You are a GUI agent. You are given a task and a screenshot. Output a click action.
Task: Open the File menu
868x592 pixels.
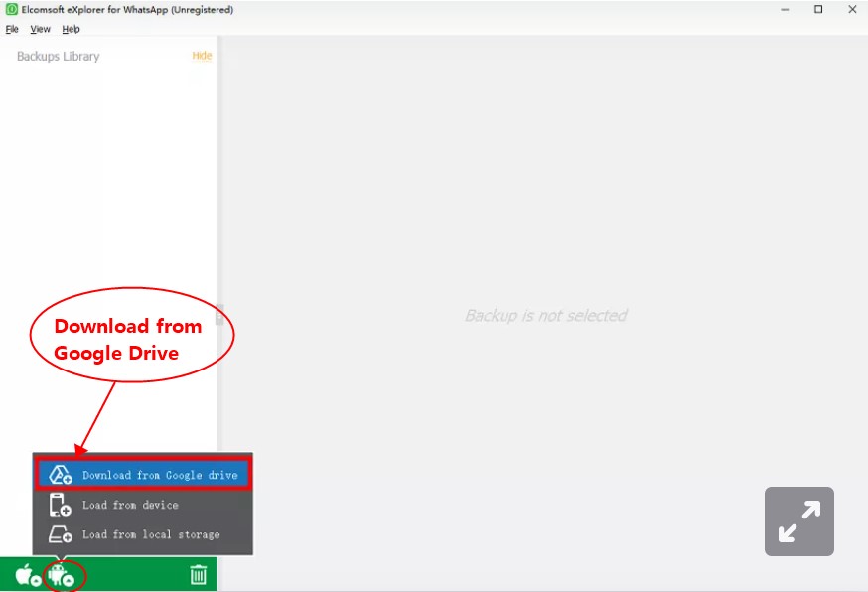[12, 29]
